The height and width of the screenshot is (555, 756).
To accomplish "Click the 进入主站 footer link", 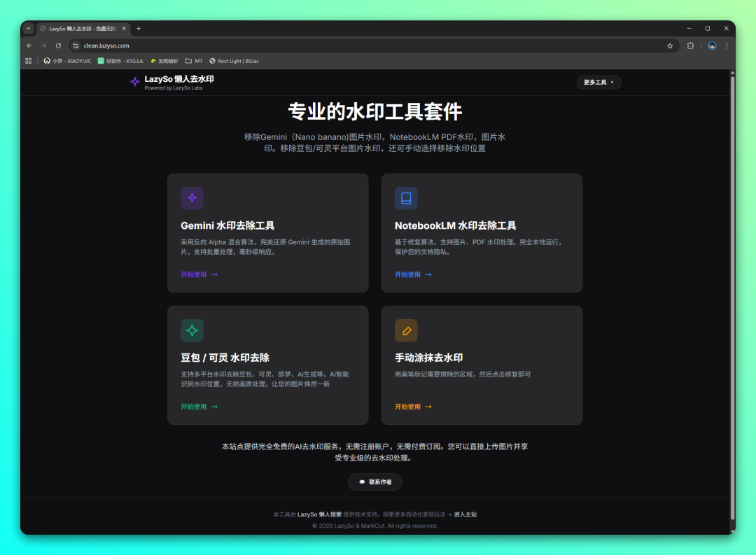I will click(x=465, y=514).
